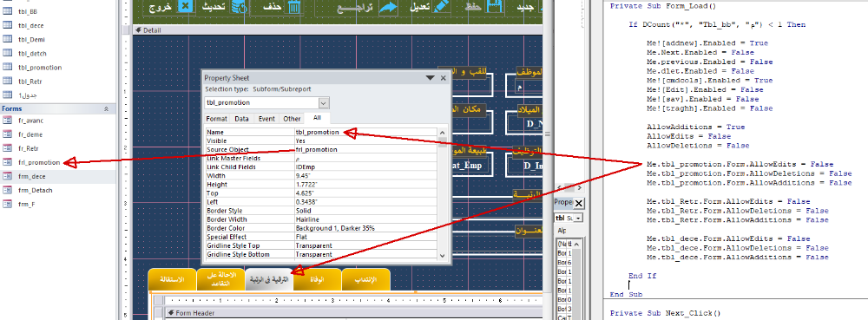The height and width of the screenshot is (320, 868).
Task: Click the Source Object property value field
Action: pyautogui.click(x=366, y=149)
